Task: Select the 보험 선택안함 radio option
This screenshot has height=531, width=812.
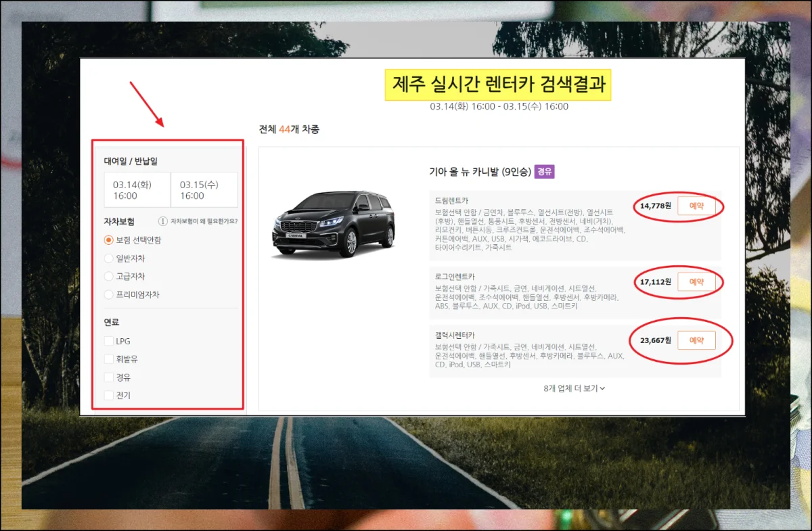Action: pos(108,239)
